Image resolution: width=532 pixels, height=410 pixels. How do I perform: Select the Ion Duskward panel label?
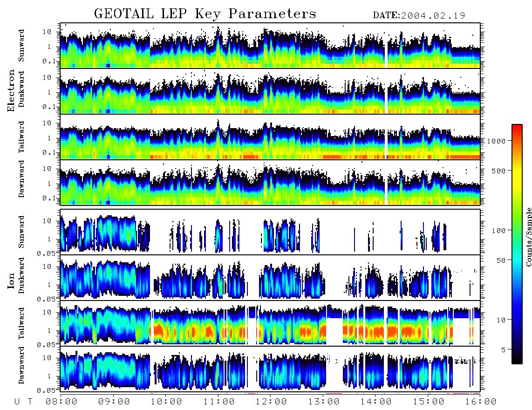coord(21,275)
